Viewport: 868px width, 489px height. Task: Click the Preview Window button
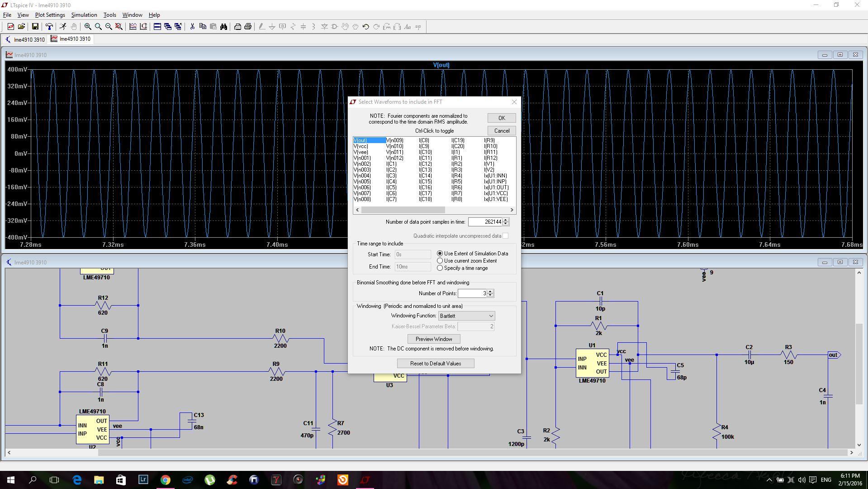434,339
